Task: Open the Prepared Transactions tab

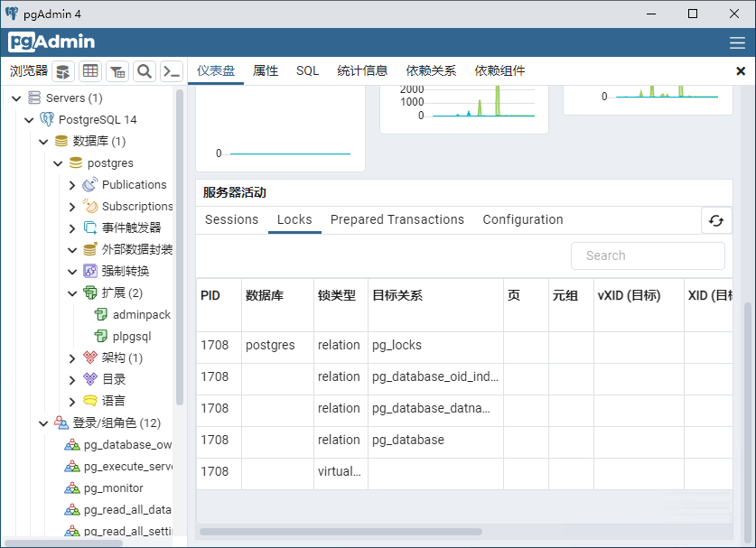Action: point(397,219)
